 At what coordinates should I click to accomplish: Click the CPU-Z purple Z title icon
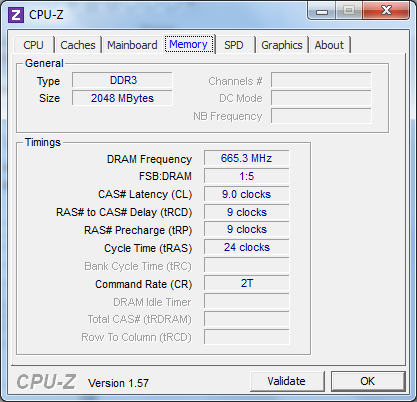(16, 15)
